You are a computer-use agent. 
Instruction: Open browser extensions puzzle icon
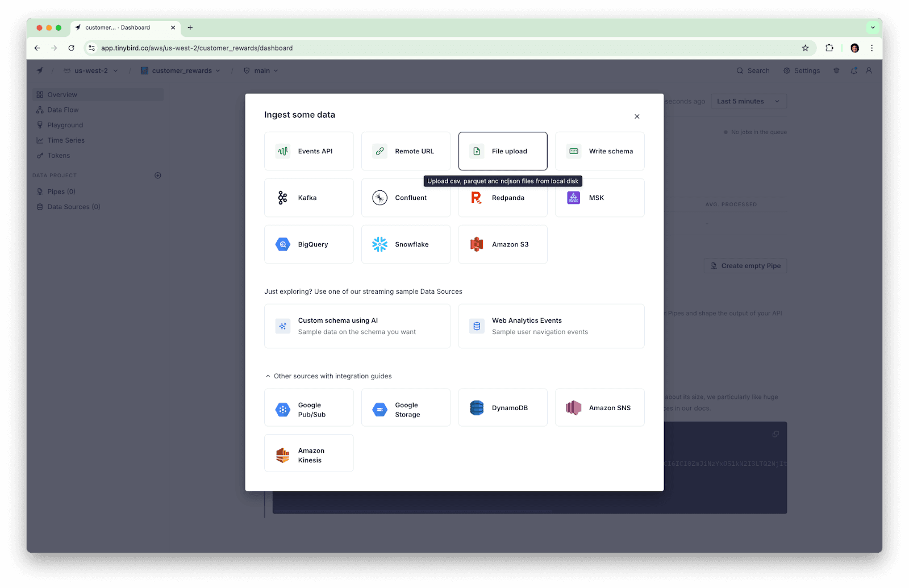coord(829,48)
